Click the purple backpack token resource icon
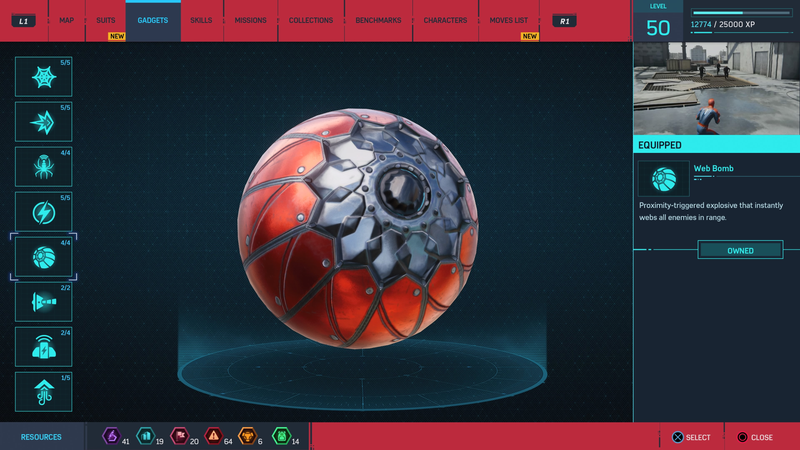Screen dimensions: 800x450 click(x=111, y=436)
